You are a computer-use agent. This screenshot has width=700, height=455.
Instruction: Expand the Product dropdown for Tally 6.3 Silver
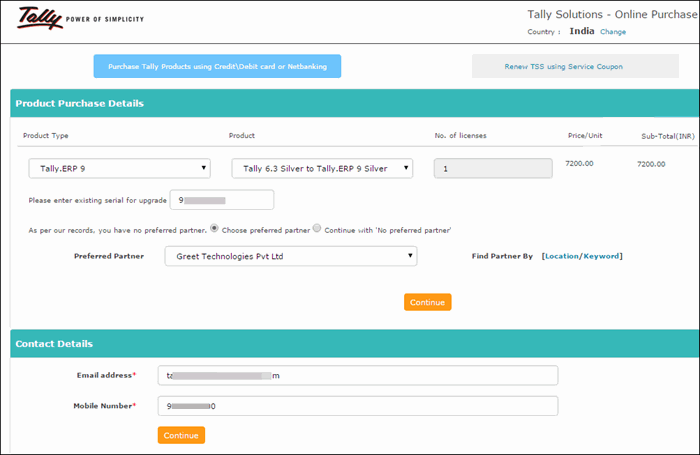(322, 168)
